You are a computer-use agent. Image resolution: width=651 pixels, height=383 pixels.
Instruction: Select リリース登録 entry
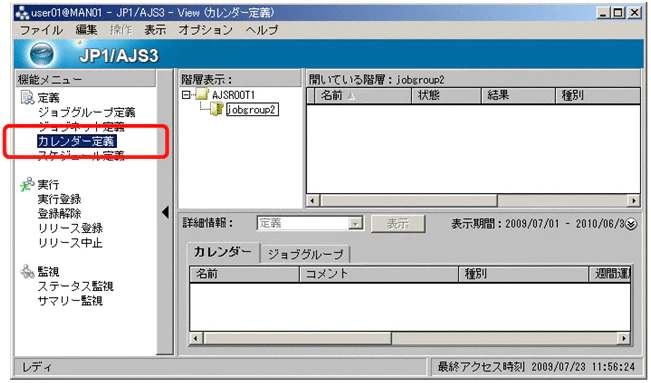coord(70,228)
